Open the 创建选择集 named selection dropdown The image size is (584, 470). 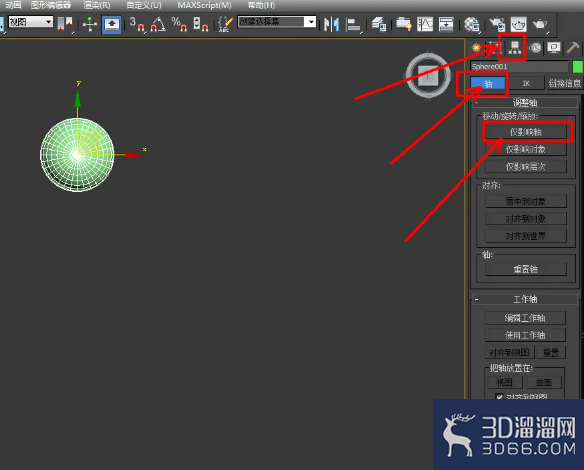tap(277, 22)
